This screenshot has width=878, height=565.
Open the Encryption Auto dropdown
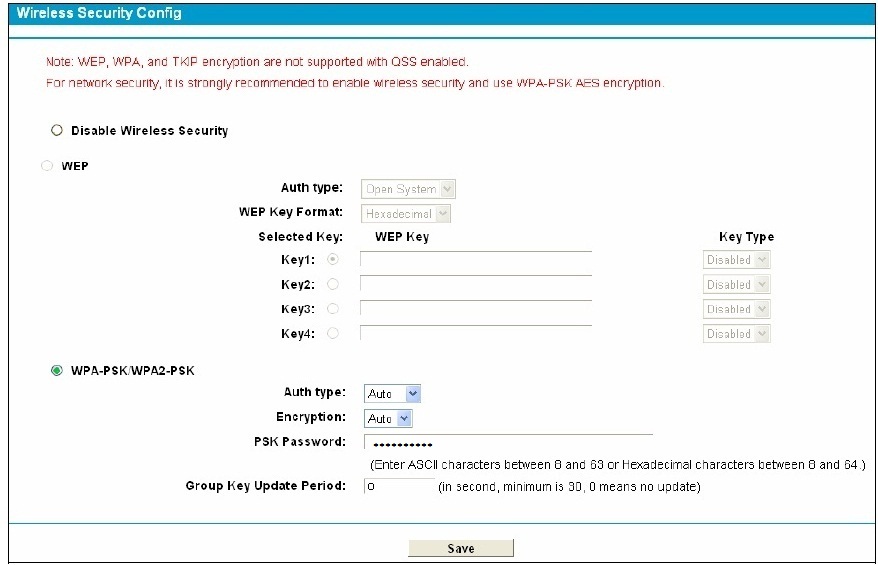(x=388, y=418)
